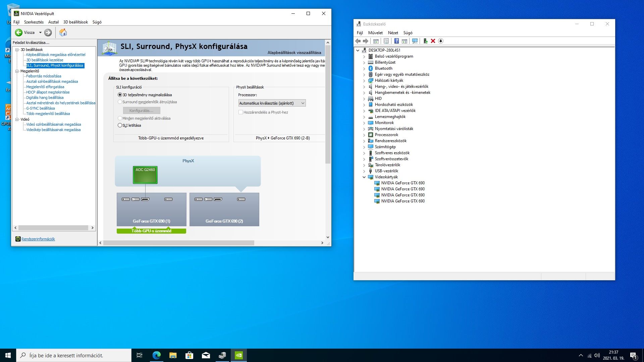Toggle Hozzárendelés a PhysX-hez checkbox

240,112
